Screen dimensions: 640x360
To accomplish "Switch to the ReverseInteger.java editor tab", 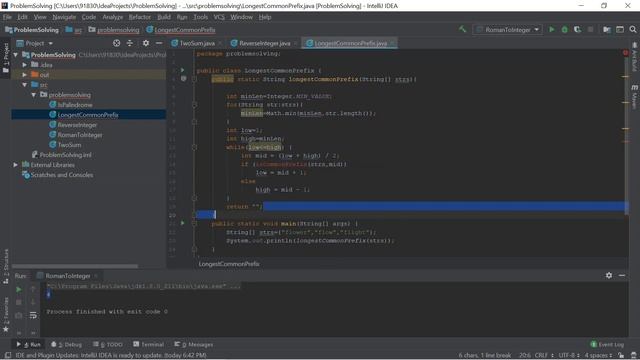I will (x=264, y=43).
